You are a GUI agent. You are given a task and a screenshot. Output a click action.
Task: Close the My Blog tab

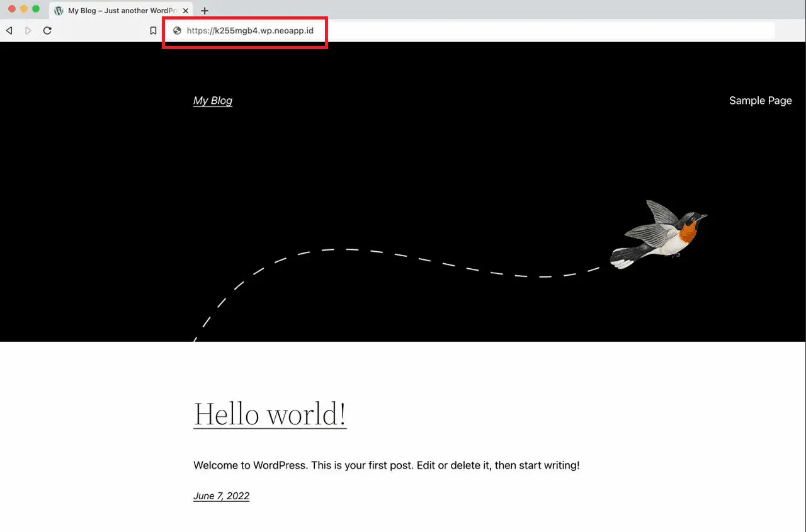point(186,11)
